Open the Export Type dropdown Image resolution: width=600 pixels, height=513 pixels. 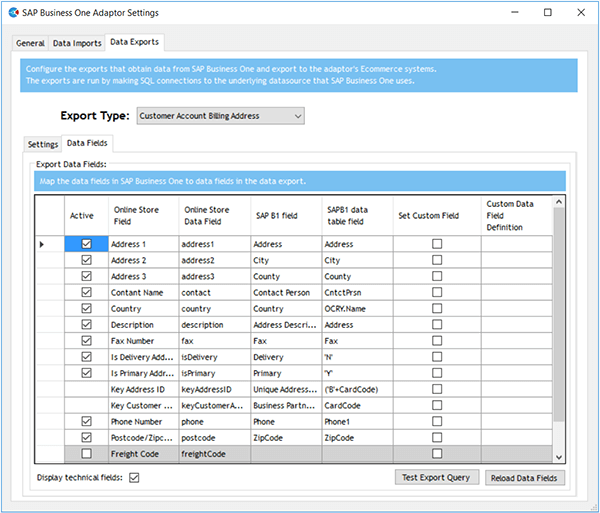coord(220,116)
